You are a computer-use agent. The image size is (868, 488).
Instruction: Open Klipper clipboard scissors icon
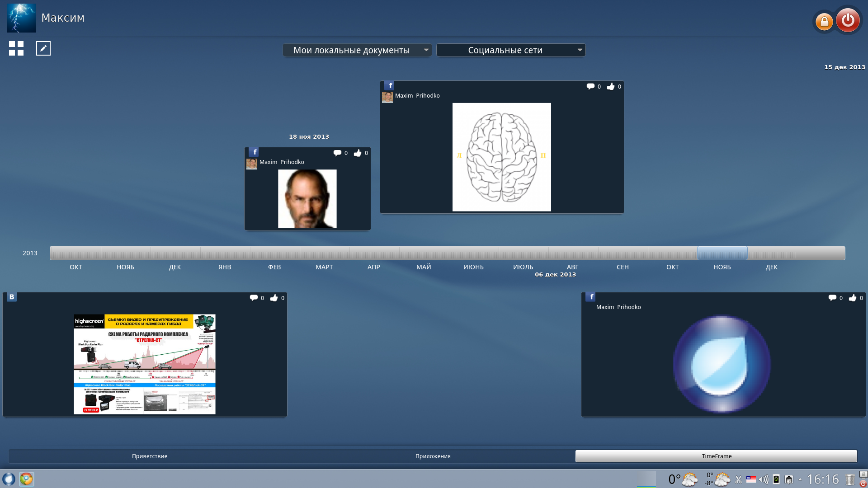point(739,479)
